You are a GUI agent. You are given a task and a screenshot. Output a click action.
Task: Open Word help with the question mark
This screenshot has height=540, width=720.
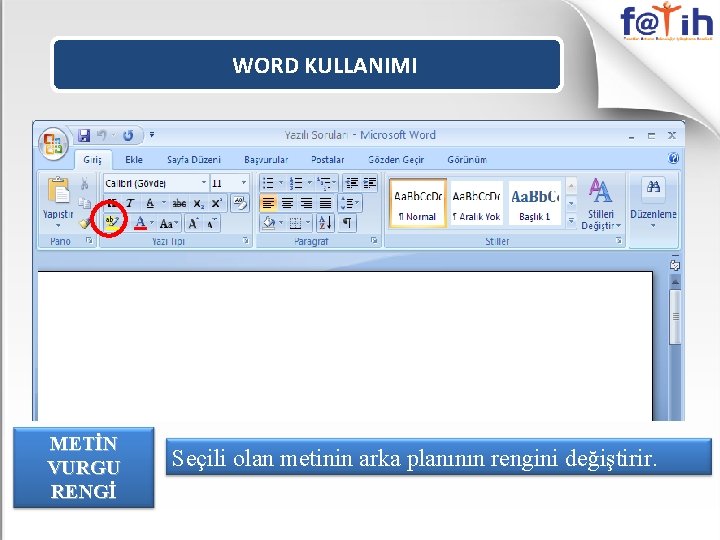[x=673, y=158]
